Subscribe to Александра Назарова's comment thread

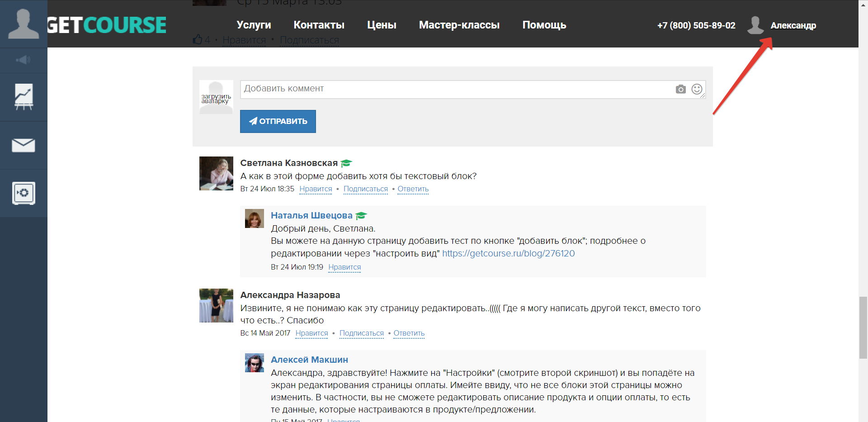[361, 333]
